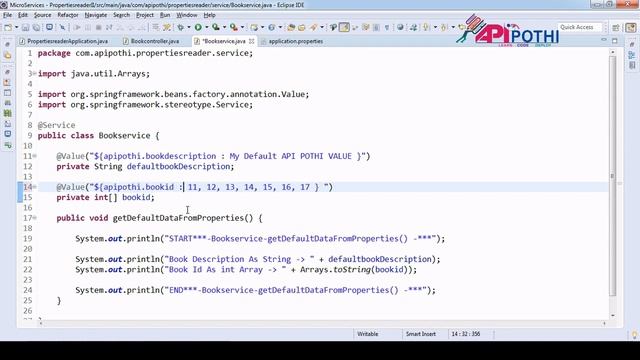Image resolution: width=640 pixels, height=360 pixels.
Task: Click the Smart Insert status bar entry
Action: pyautogui.click(x=421, y=334)
